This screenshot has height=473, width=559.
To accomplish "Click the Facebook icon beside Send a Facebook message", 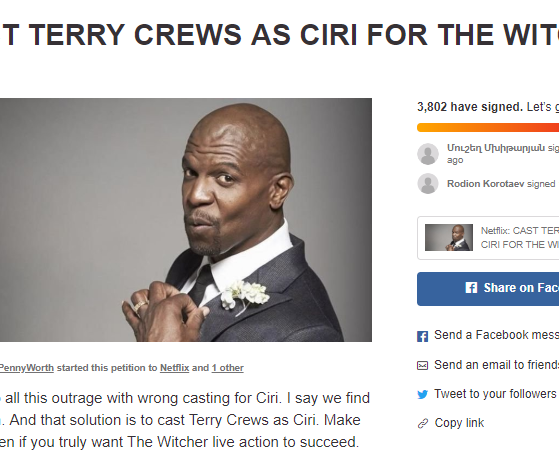I will pos(422,336).
